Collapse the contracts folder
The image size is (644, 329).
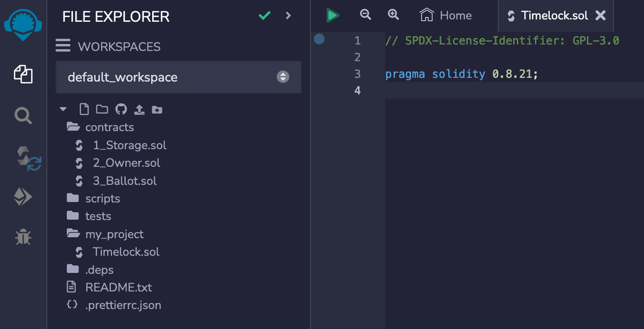click(109, 127)
